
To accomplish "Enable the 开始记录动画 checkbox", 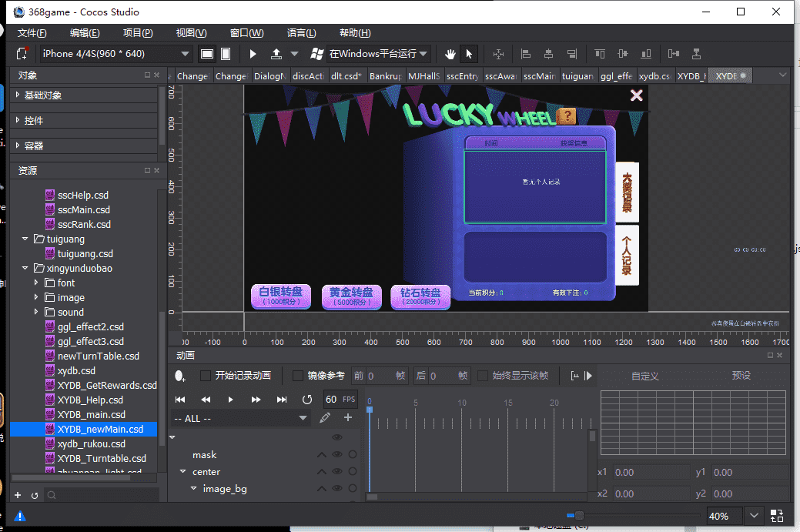I will (x=206, y=376).
